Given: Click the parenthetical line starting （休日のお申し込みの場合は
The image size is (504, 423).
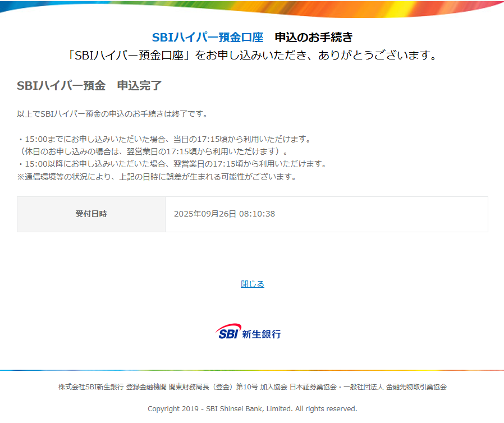Looking at the screenshot, I should click(x=154, y=151).
